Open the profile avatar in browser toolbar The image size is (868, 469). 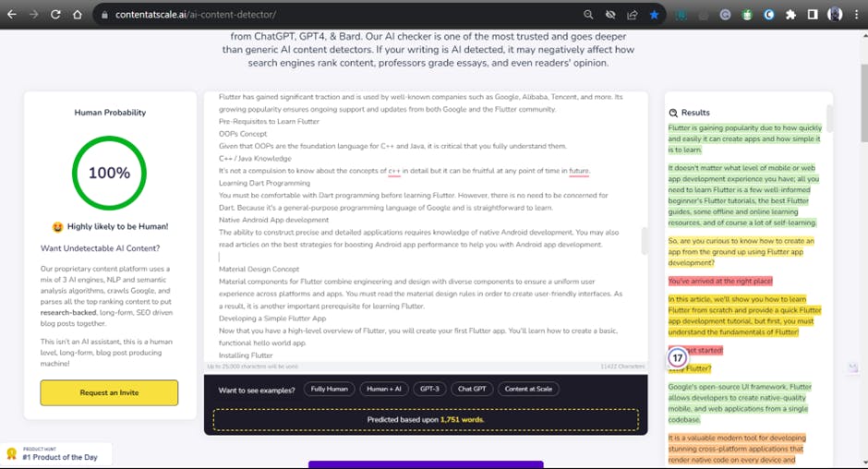835,15
